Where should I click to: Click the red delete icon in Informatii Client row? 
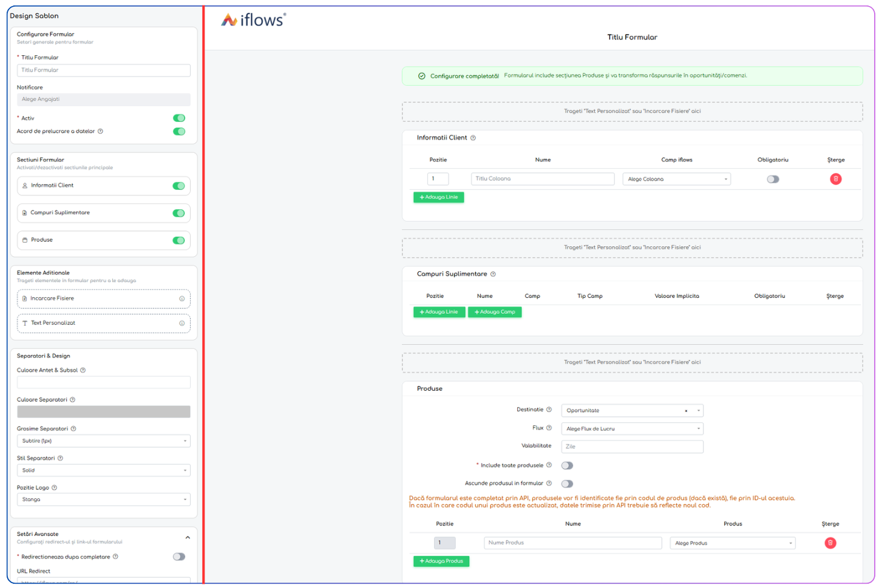tap(835, 179)
